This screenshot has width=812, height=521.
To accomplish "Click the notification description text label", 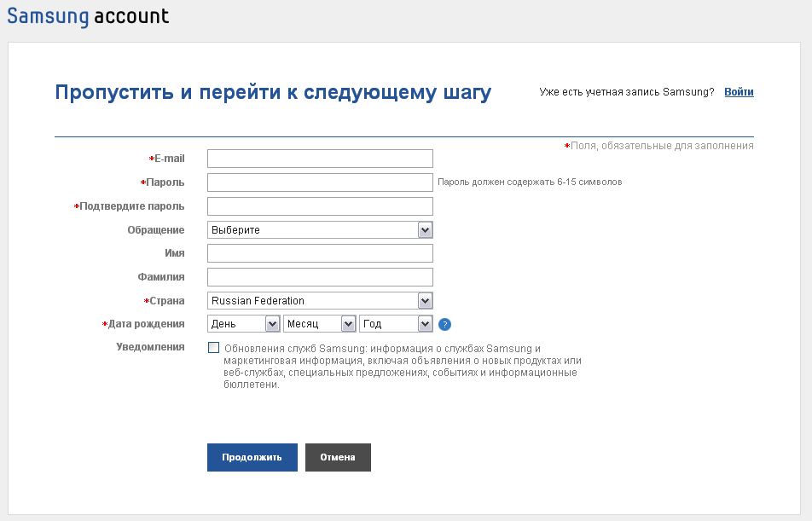I will [403, 366].
